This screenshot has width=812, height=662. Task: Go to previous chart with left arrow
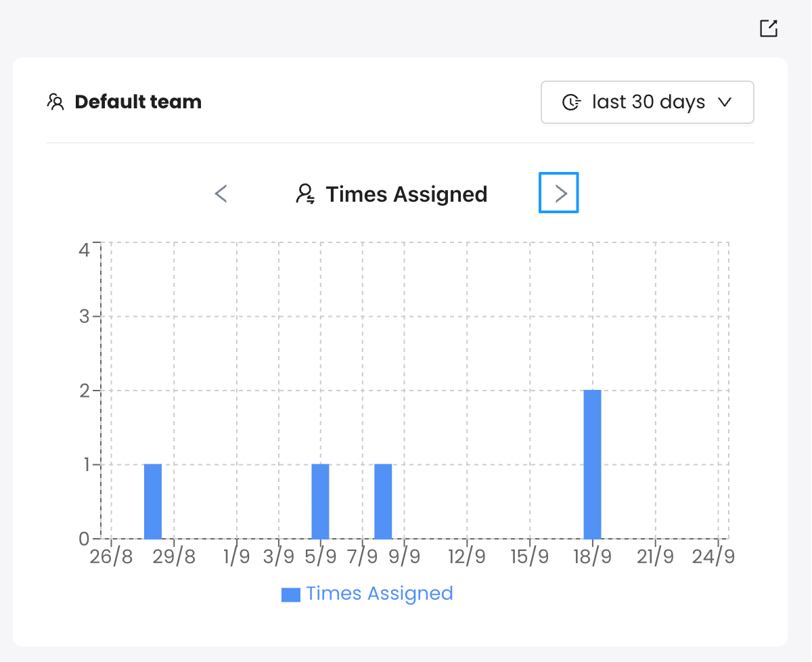[221, 194]
